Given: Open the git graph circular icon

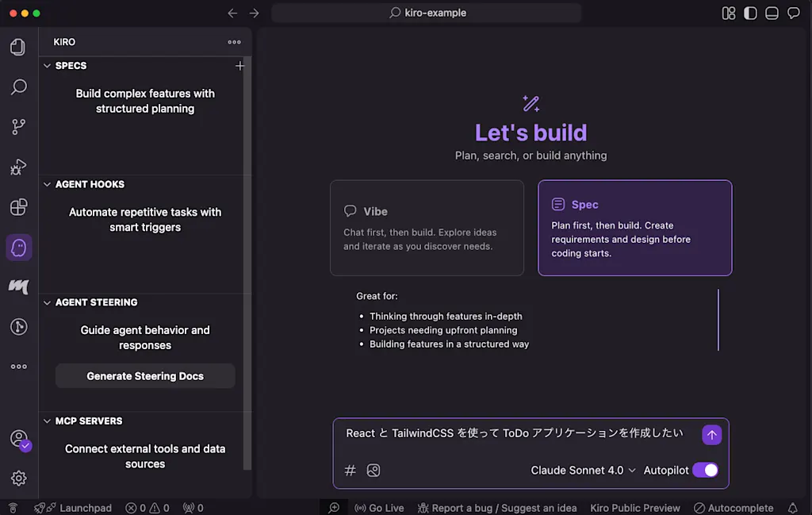Looking at the screenshot, I should 19,326.
